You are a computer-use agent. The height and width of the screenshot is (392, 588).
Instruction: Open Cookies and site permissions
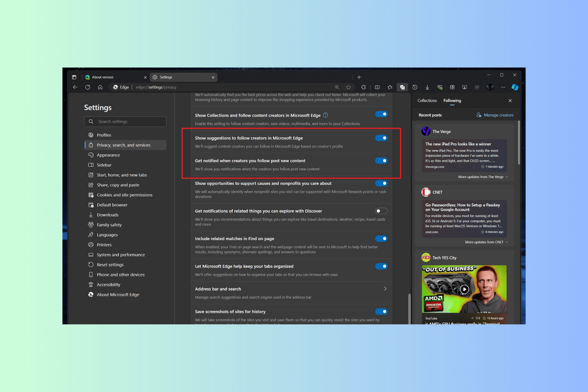click(x=125, y=195)
